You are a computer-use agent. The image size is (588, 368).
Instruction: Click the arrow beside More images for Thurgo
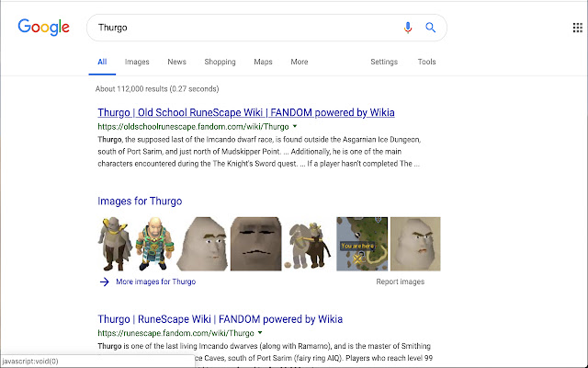(105, 282)
